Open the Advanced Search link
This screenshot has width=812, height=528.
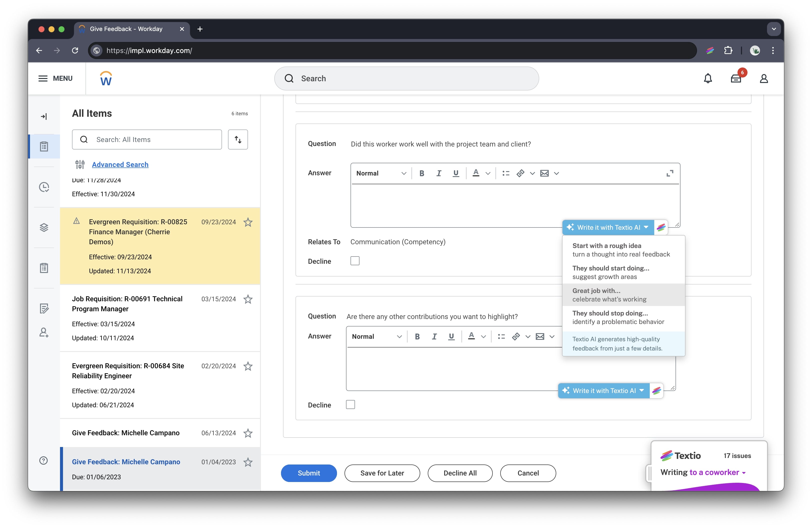[120, 164]
